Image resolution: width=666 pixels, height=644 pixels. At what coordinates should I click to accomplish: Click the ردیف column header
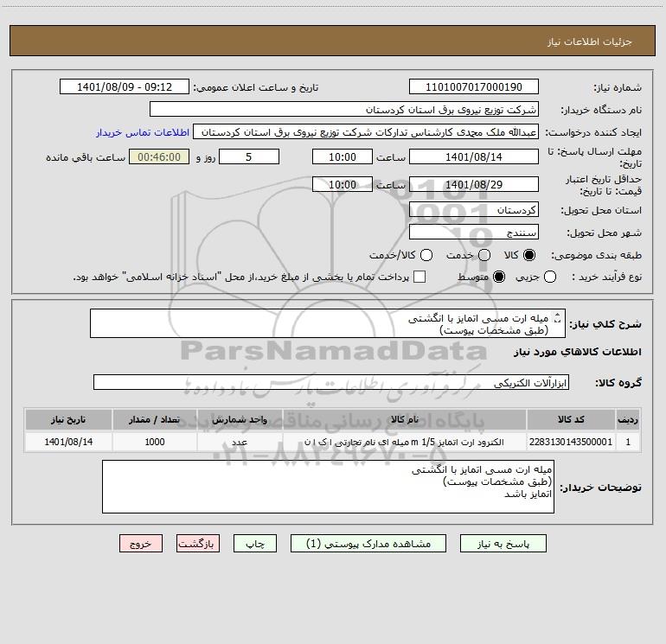(628, 419)
